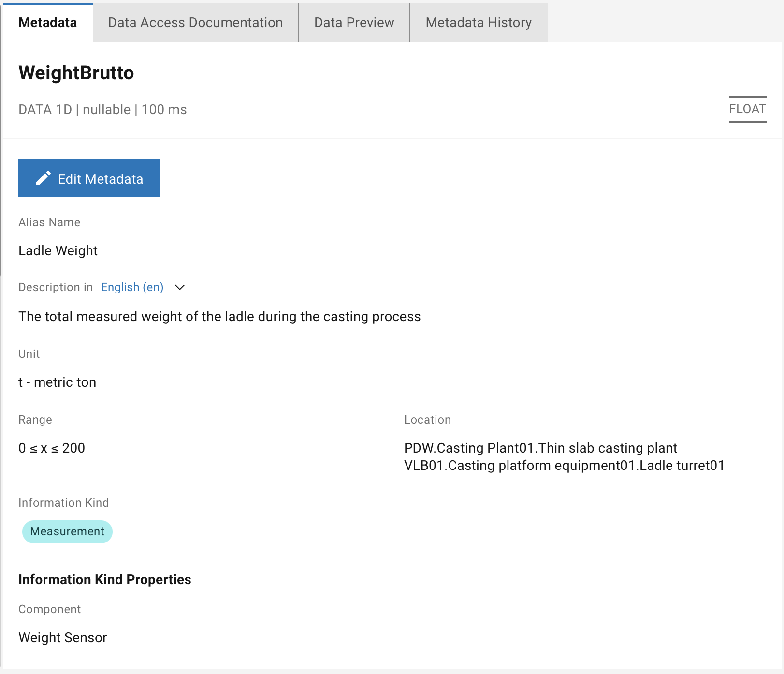This screenshot has height=674, width=784.
Task: Select the Metadata tab
Action: (47, 23)
